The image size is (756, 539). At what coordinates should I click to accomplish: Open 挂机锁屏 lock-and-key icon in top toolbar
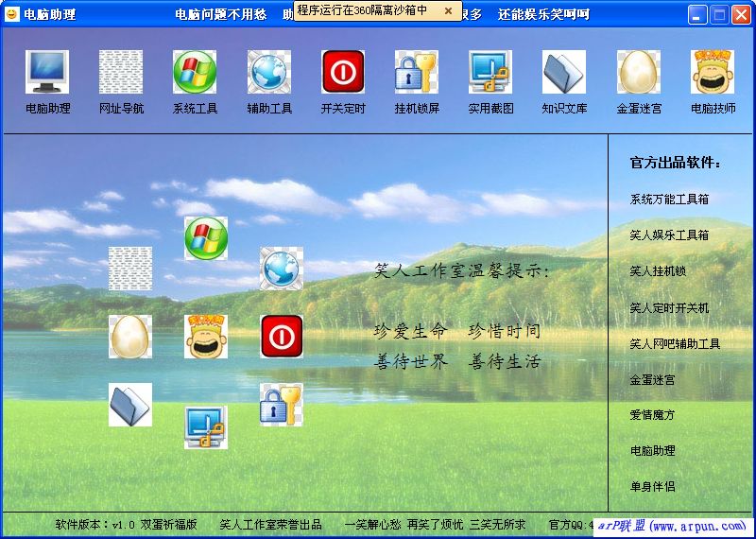point(417,72)
